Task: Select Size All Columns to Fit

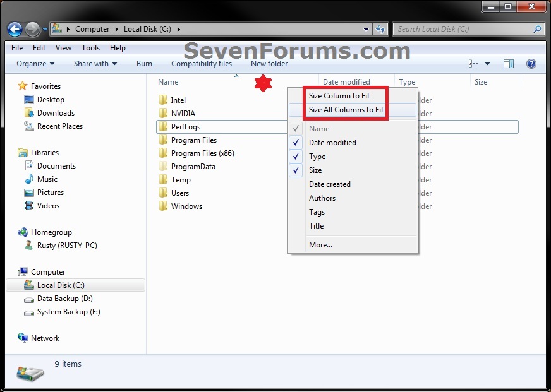Action: (345, 109)
